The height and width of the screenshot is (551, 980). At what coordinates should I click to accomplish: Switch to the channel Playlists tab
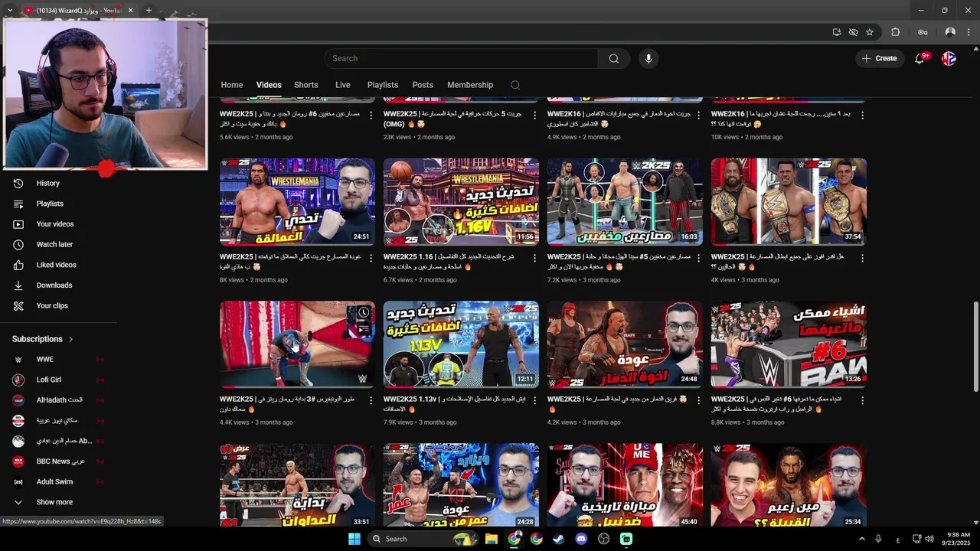(x=382, y=85)
